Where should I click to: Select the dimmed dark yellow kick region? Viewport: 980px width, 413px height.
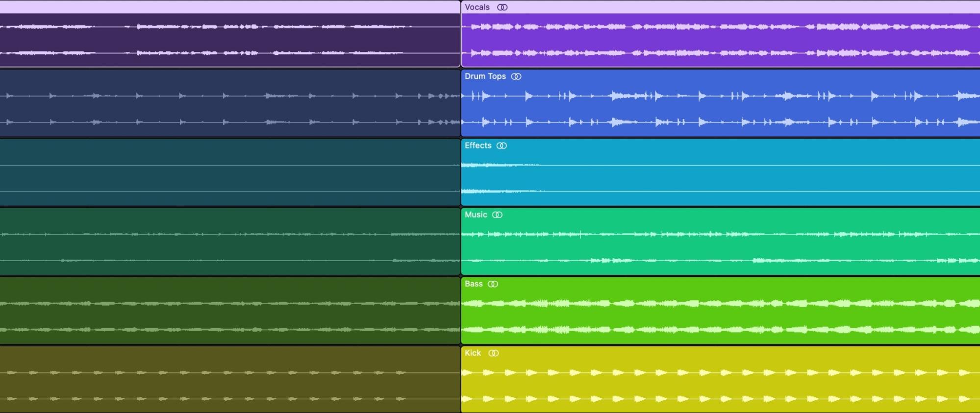(x=230, y=379)
